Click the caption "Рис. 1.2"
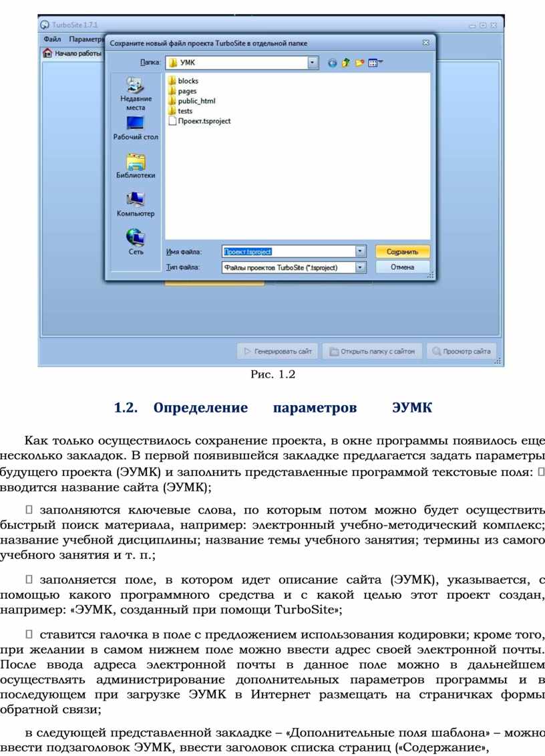545x756 pixels. pyautogui.click(x=272, y=374)
